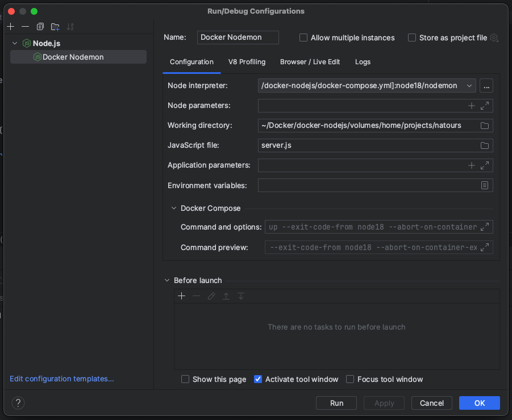
Task: Click the Run button
Action: 336,403
